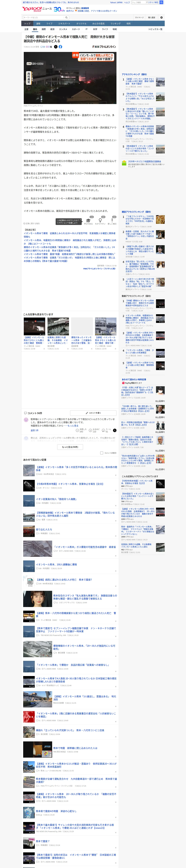Image resolution: width=186 pixels, height=868 pixels.
Task: Click the magnifier icon beside the keyword field
Action: click(x=66, y=18)
